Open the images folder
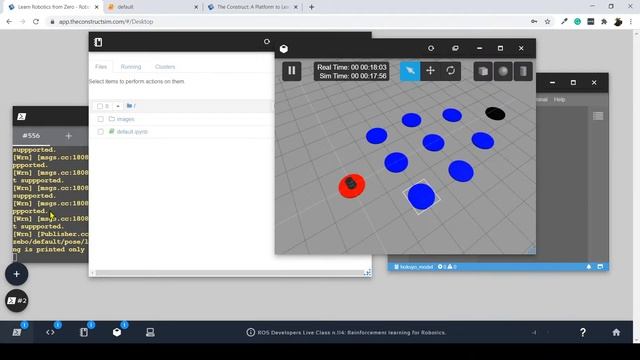This screenshot has height=360, width=640. 125,119
